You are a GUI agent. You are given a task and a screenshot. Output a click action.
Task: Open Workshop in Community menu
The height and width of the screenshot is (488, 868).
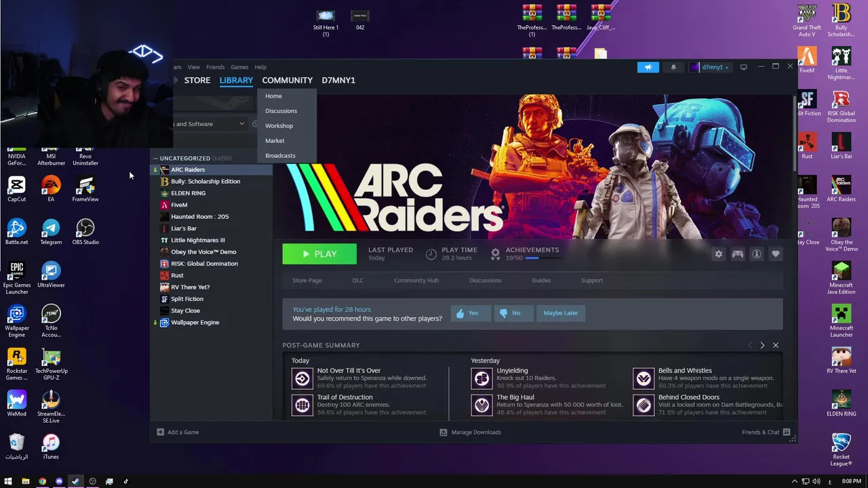(x=279, y=126)
